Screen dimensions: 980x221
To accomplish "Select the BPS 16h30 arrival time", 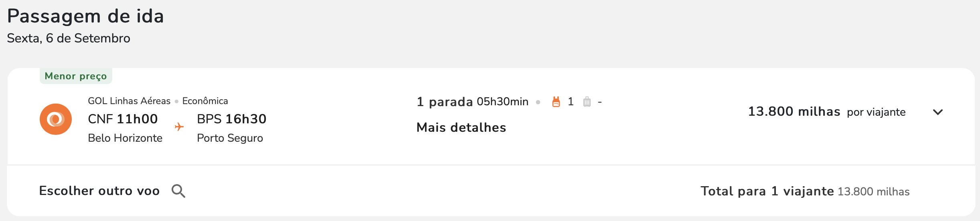I will tap(232, 119).
